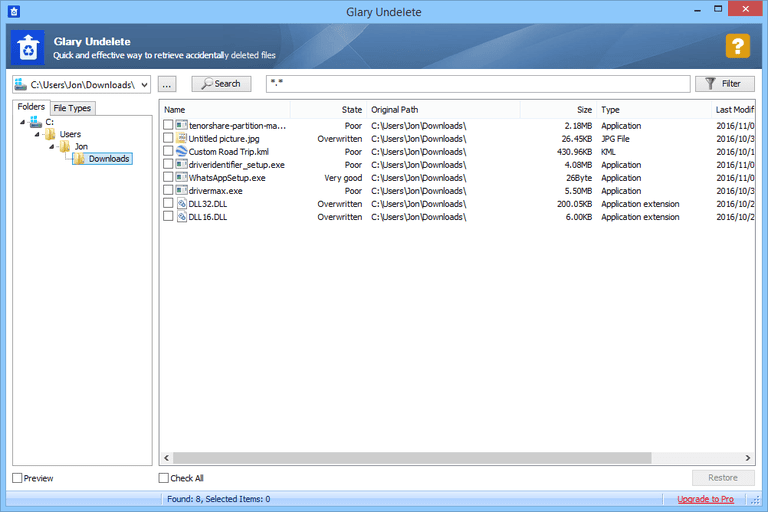Image resolution: width=768 pixels, height=512 pixels.
Task: Click the Restore button
Action: click(723, 478)
